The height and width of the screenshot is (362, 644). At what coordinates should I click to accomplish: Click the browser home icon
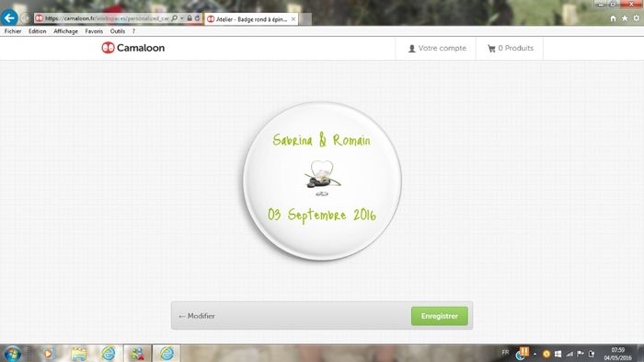(x=613, y=18)
